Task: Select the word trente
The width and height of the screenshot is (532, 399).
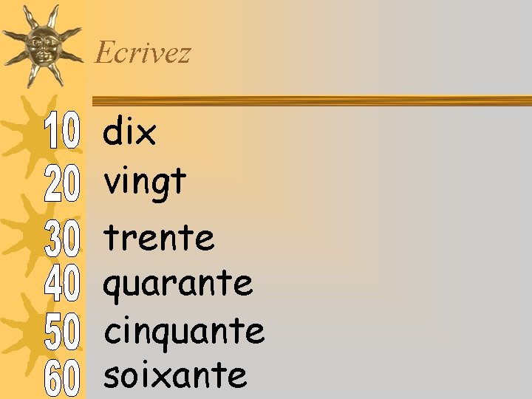Action: pyautogui.click(x=159, y=238)
